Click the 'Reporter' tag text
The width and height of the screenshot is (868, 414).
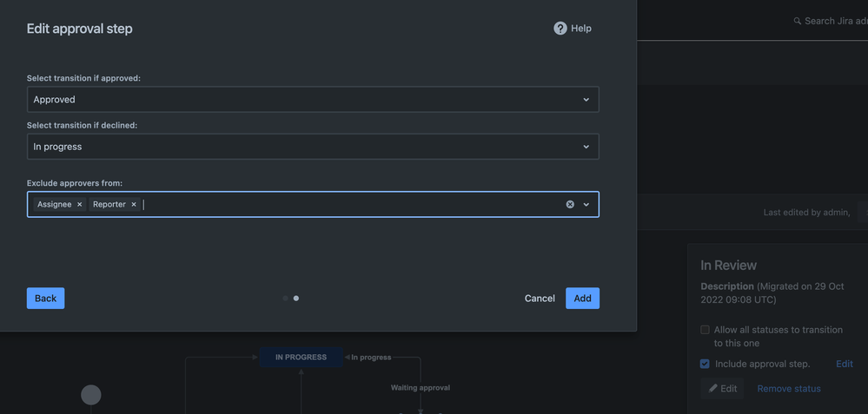[x=109, y=205]
